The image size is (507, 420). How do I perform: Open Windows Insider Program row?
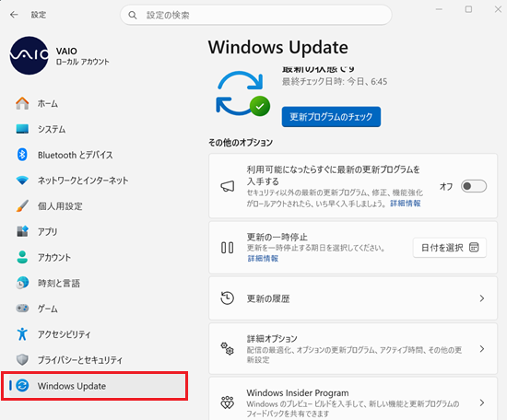click(353, 399)
